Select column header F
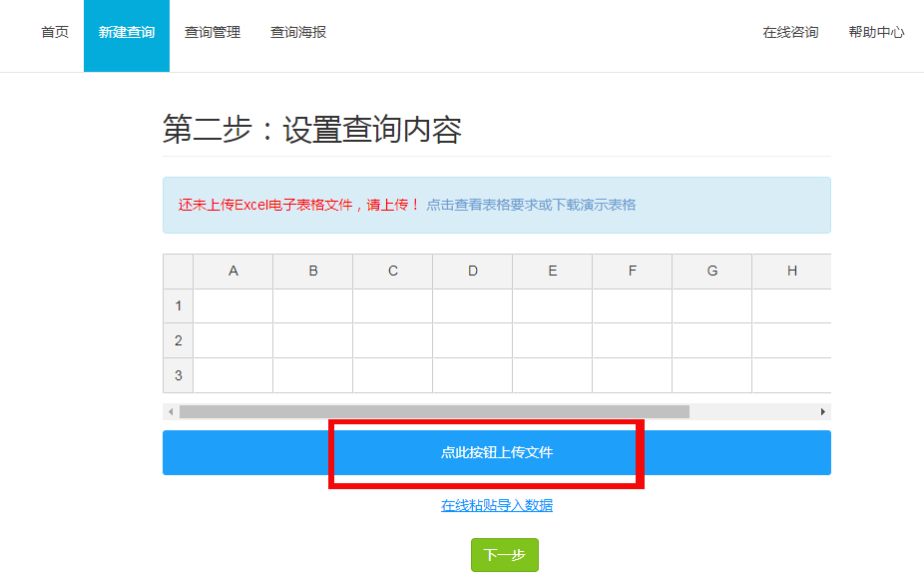The height and width of the screenshot is (580, 924). [633, 272]
